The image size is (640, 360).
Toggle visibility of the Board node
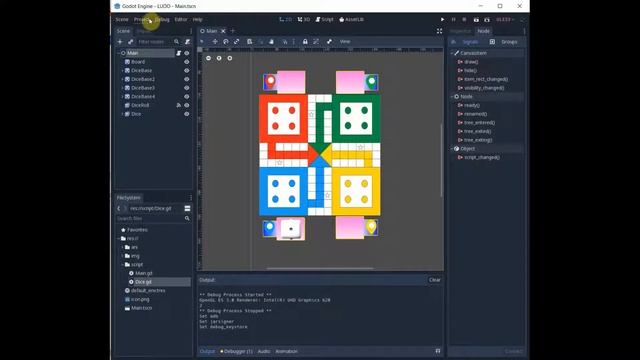pyautogui.click(x=187, y=62)
